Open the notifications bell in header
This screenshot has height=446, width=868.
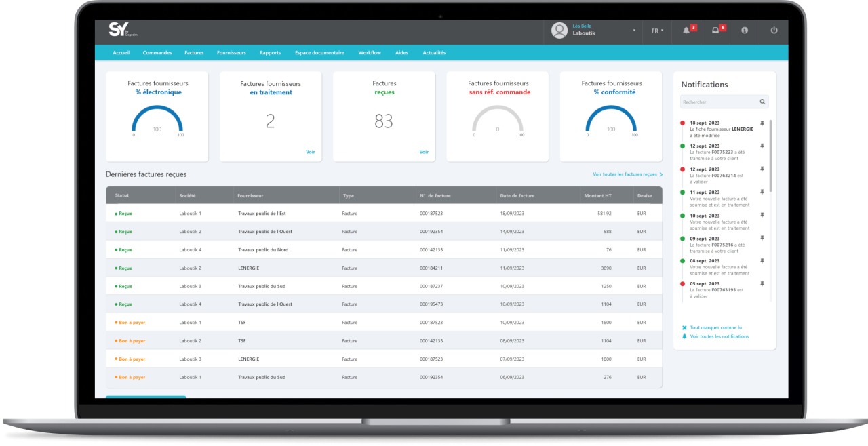[686, 31]
